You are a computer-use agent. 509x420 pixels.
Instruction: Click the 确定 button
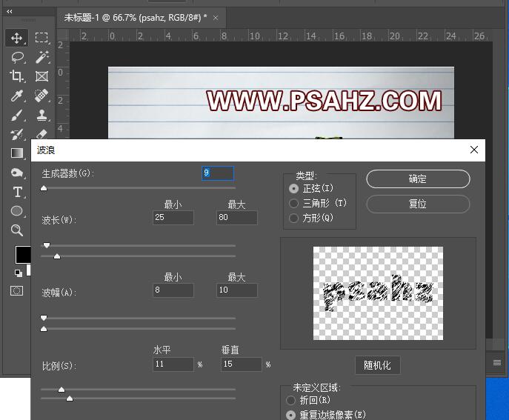point(418,179)
